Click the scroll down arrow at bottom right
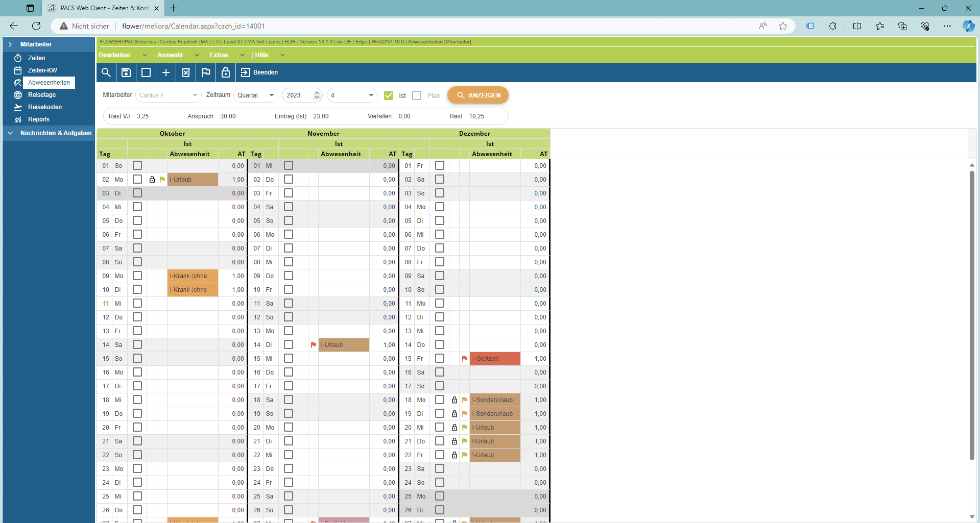The height and width of the screenshot is (523, 980). click(972, 516)
